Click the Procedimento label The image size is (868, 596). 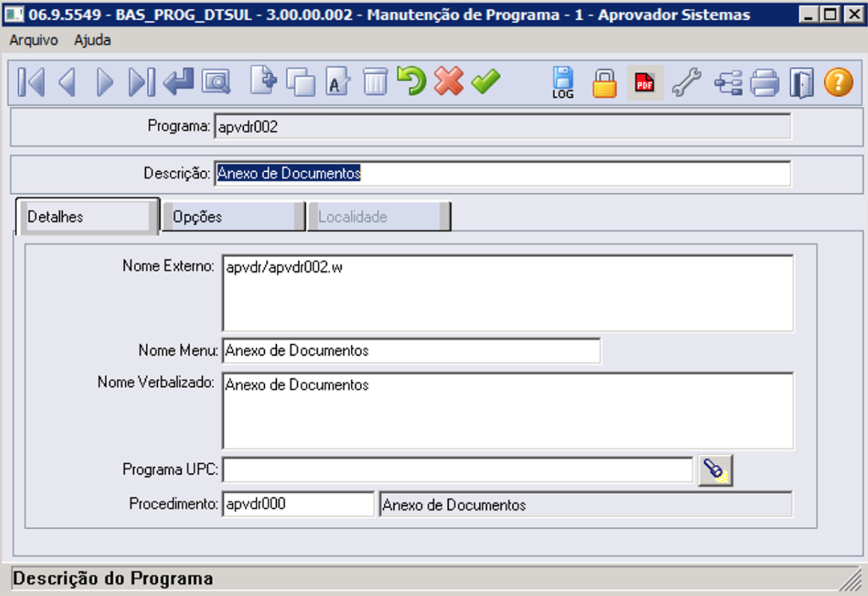174,504
